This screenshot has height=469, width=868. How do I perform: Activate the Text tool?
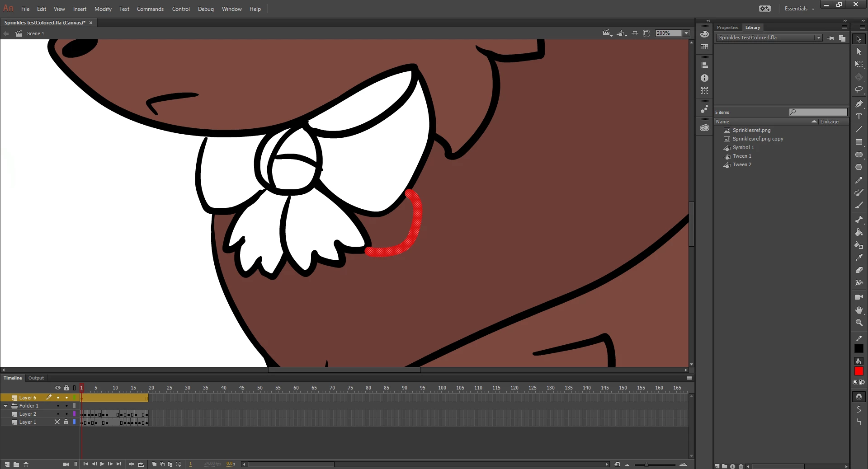point(859,117)
